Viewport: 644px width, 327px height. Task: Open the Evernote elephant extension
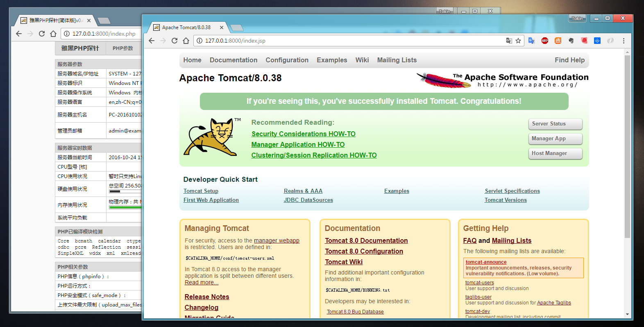coord(571,41)
